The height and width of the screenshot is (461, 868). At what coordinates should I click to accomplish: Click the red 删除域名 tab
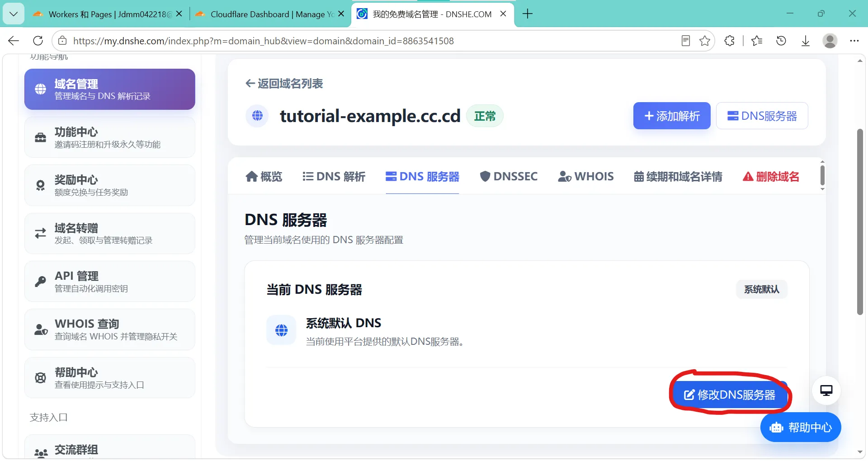pyautogui.click(x=771, y=176)
